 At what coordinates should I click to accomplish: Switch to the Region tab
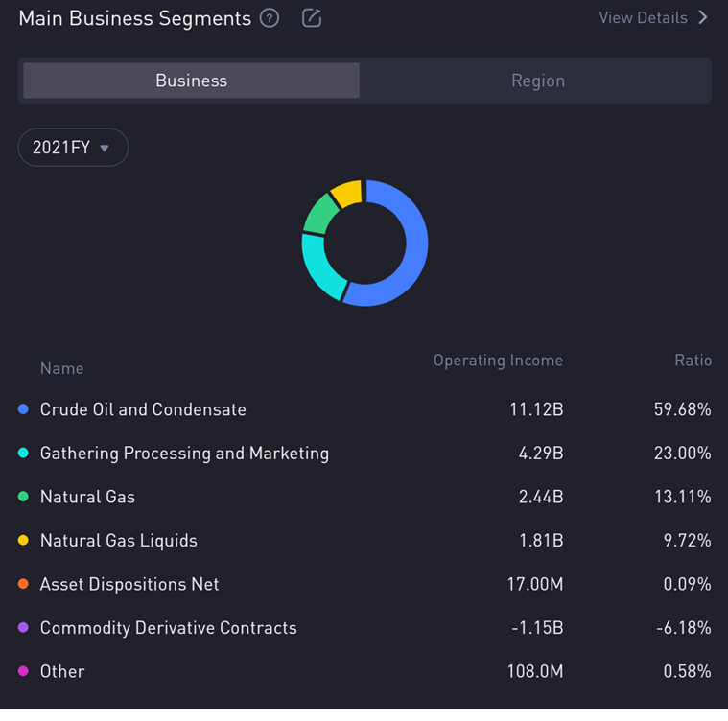coord(537,81)
